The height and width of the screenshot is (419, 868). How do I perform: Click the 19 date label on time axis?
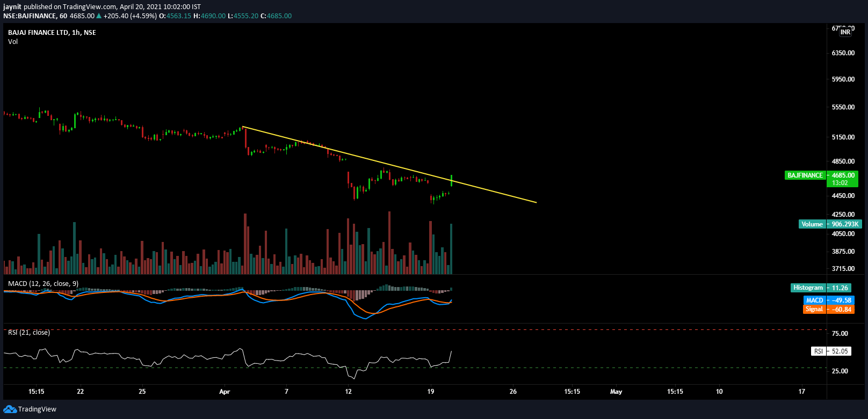(431, 392)
